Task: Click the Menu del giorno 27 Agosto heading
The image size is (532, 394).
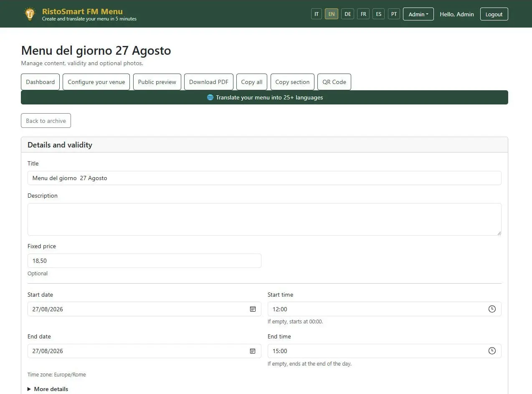Action: (x=96, y=51)
